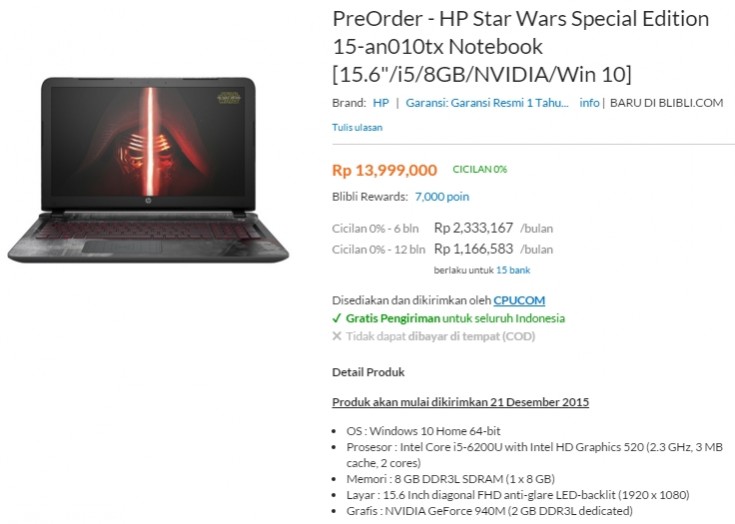
Task: Click the Detail Produk heading
Action: click(x=368, y=372)
